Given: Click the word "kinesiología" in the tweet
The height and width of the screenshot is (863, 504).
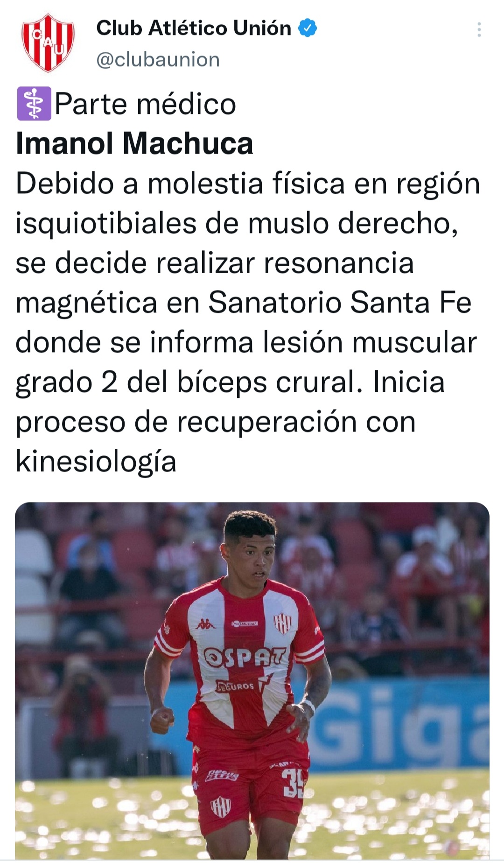Looking at the screenshot, I should (x=96, y=461).
